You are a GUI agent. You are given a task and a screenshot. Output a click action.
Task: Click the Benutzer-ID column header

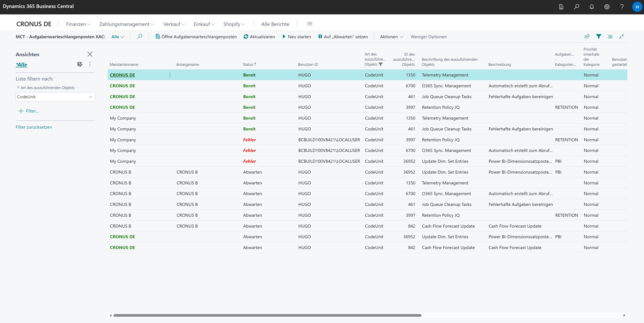pyautogui.click(x=308, y=64)
